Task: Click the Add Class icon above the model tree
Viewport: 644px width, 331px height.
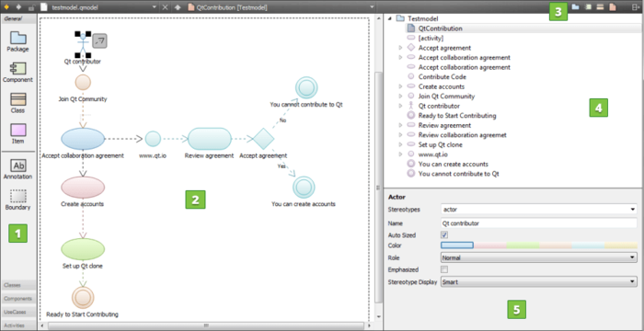Action: [600, 7]
